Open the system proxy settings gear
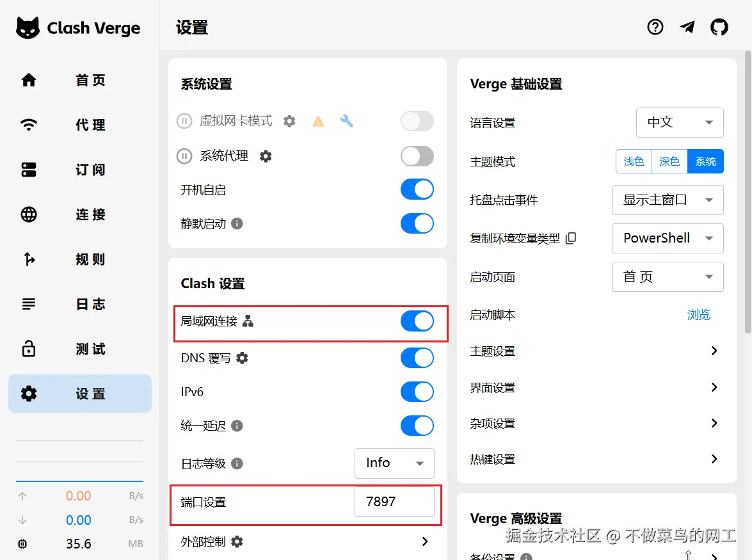Viewport: 752px width, 560px height. click(266, 156)
